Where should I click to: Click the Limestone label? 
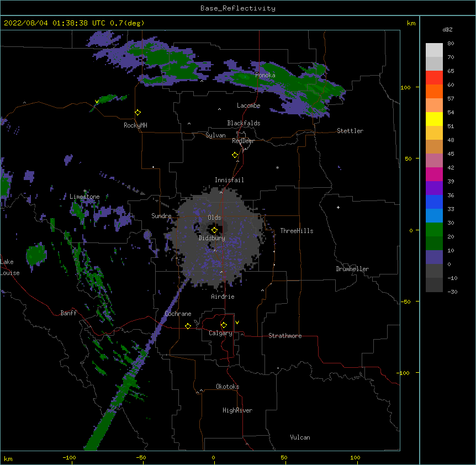(84, 197)
